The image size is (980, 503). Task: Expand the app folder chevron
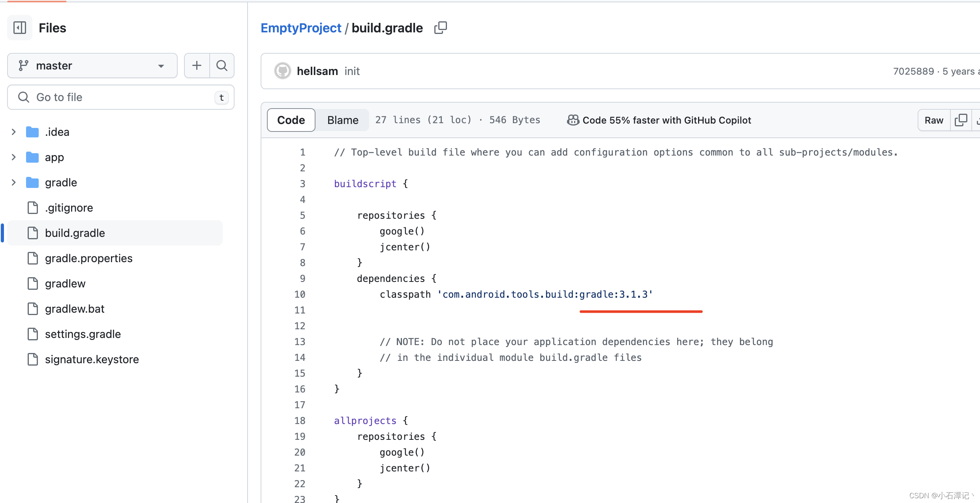(14, 157)
